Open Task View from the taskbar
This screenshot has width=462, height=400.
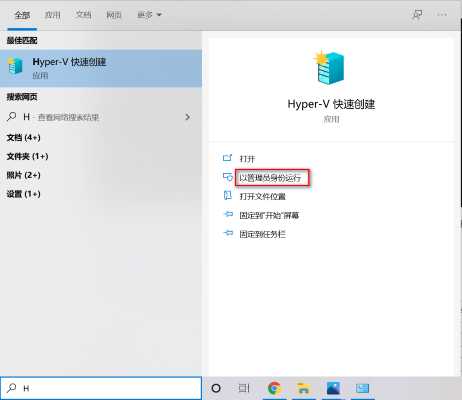tap(244, 388)
